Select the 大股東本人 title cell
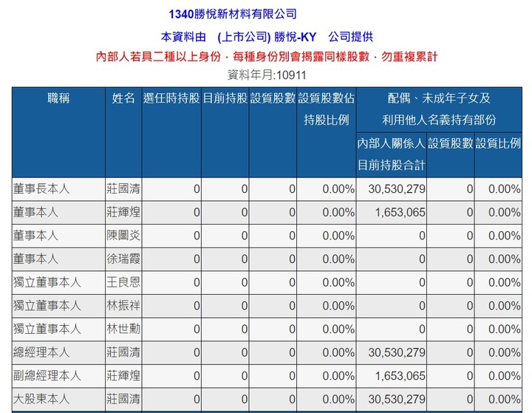This screenshot has width=532, height=413. (x=58, y=399)
